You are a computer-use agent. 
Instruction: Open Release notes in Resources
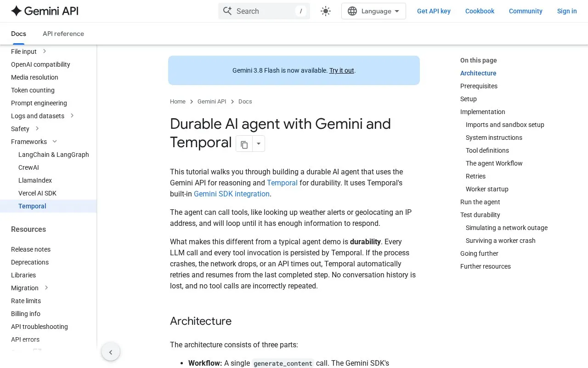(31, 249)
